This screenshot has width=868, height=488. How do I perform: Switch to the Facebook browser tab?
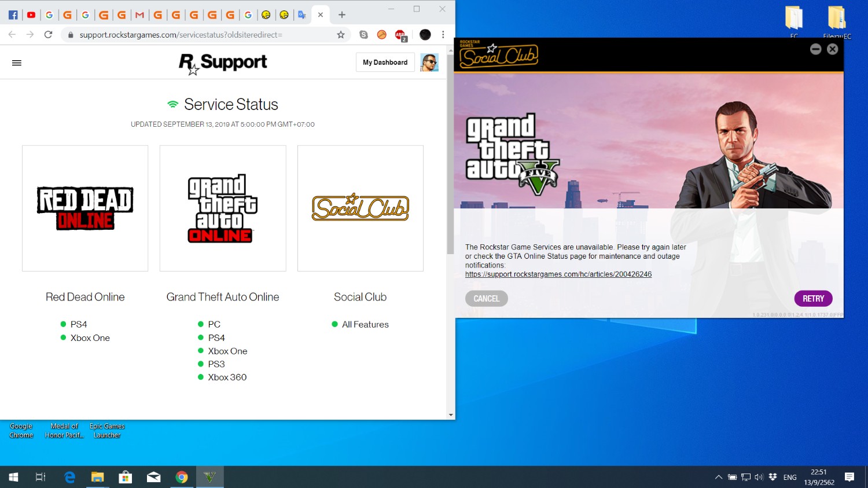[x=13, y=15]
